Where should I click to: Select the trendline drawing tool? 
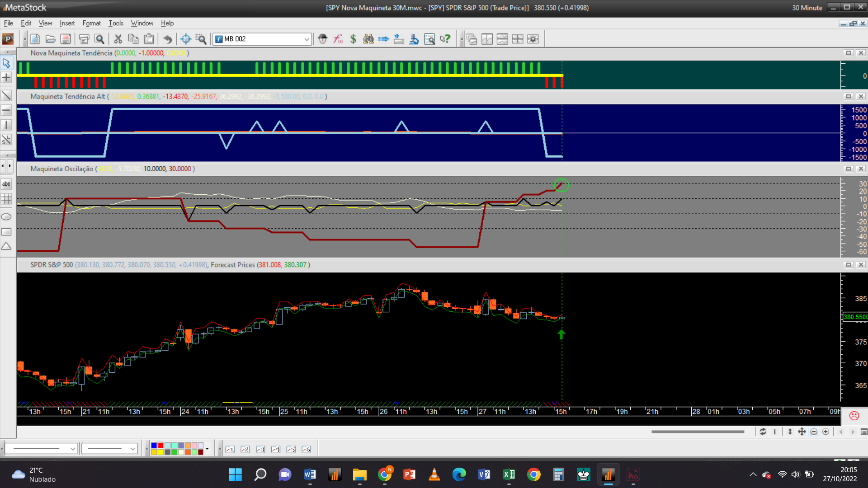6,95
